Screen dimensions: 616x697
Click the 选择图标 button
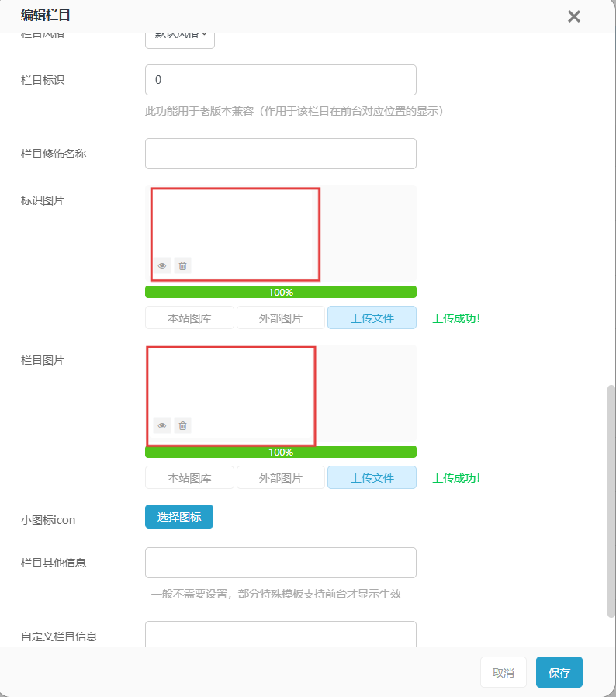(179, 517)
